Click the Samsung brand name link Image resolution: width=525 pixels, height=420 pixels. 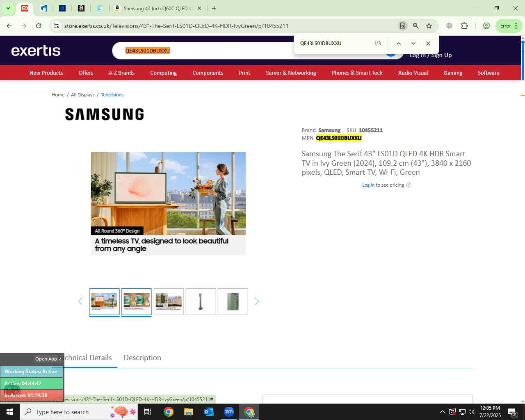[x=329, y=130]
